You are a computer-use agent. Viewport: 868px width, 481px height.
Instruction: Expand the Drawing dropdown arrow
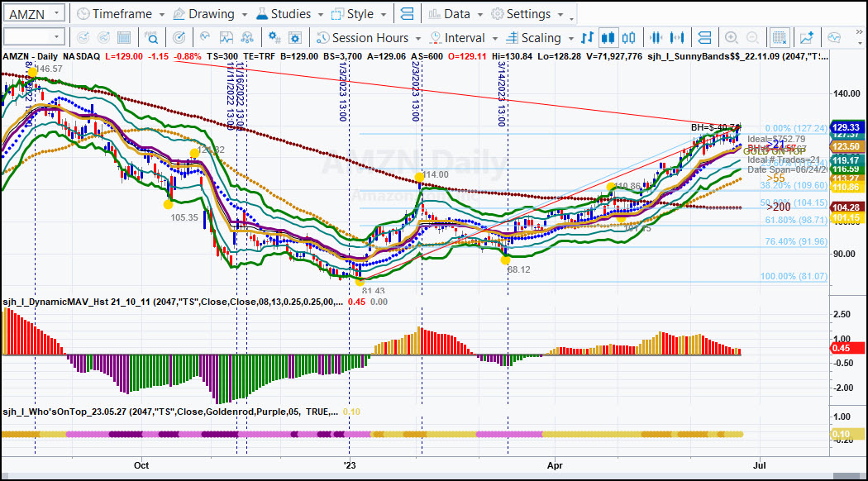[245, 14]
